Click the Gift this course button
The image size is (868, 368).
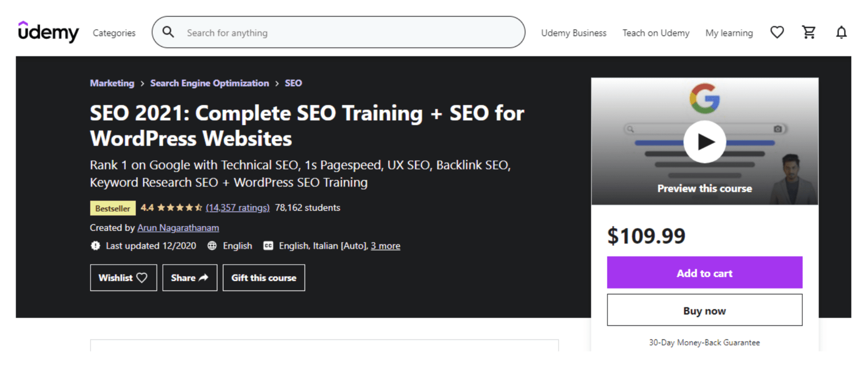click(264, 277)
